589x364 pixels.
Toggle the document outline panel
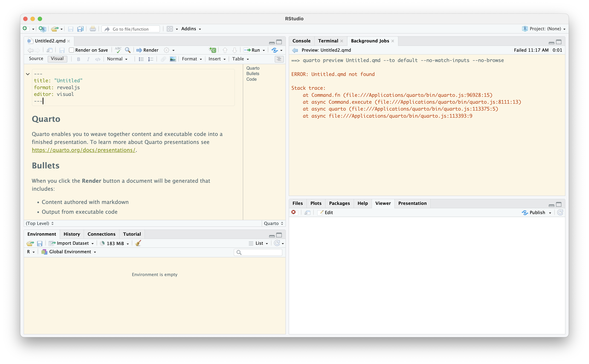tap(279, 59)
